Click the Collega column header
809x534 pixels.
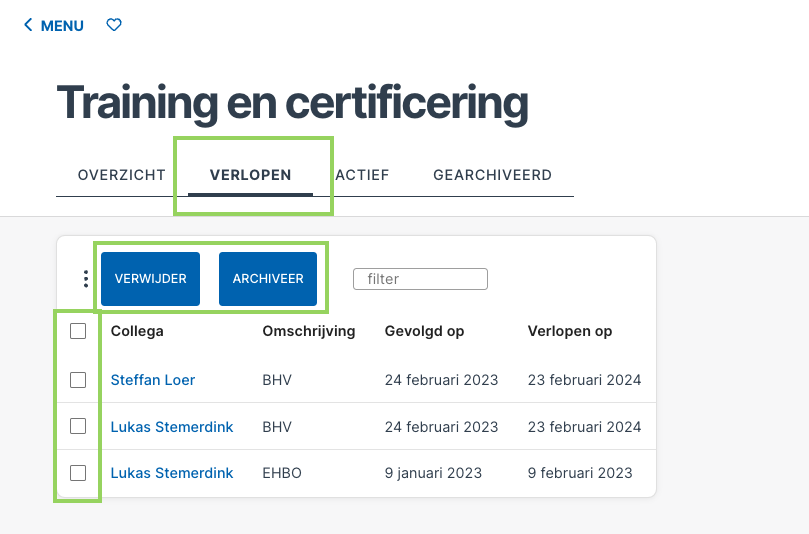[x=137, y=331]
